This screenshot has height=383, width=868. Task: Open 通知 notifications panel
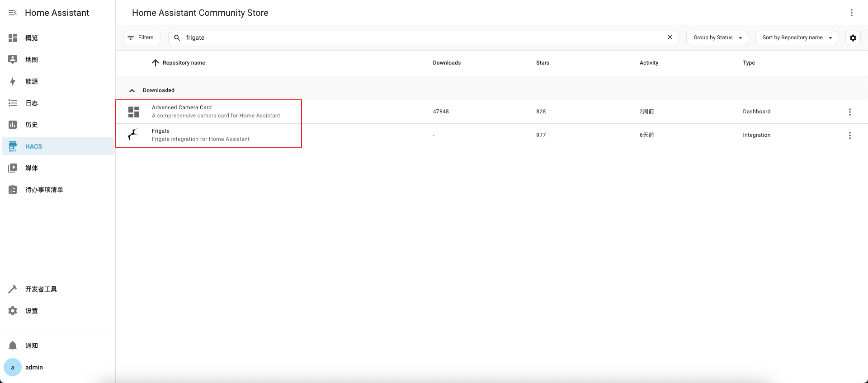pos(32,346)
